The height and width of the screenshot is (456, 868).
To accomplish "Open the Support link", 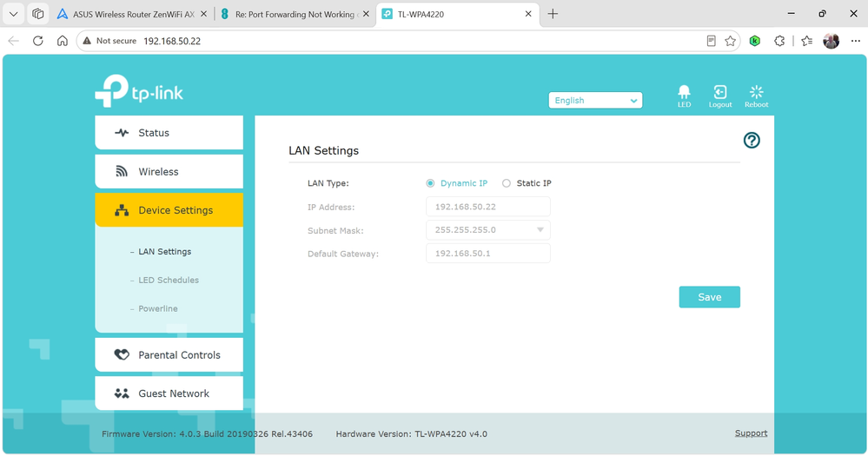I will 751,433.
